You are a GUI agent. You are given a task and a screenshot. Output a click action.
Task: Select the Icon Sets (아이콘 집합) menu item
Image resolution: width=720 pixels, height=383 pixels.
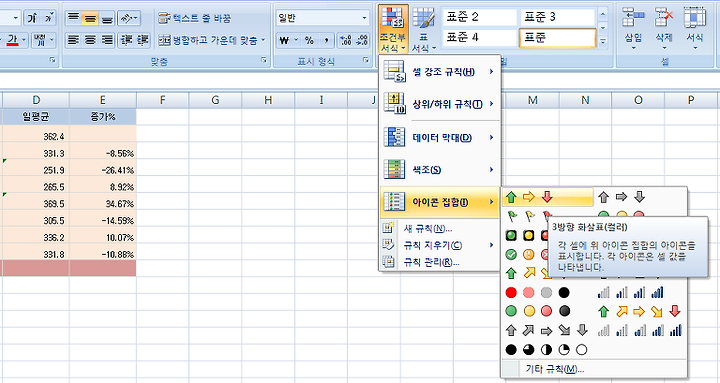[x=439, y=202]
